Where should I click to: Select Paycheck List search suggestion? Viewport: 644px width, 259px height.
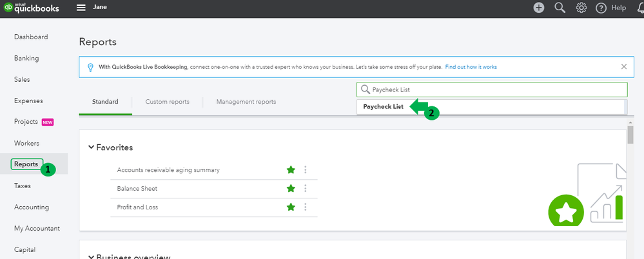coord(383,107)
